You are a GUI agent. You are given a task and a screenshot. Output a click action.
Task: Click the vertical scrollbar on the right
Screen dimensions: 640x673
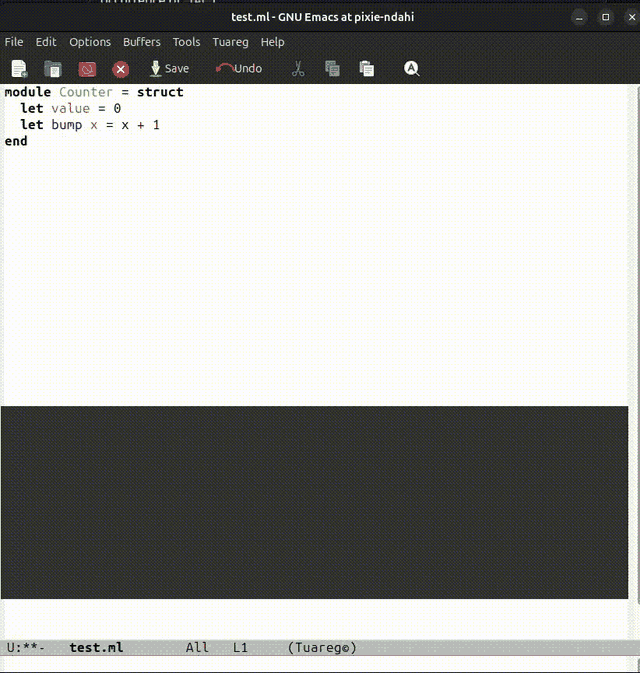click(x=634, y=361)
